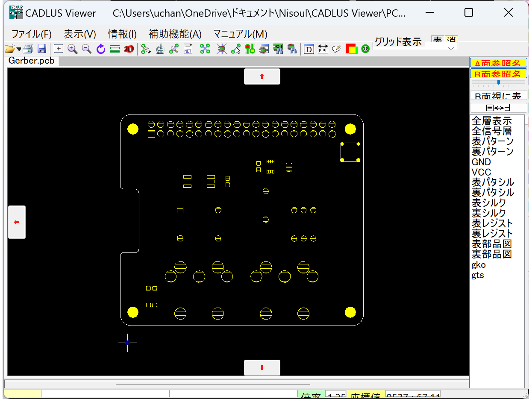Toggle the A面参照名 display
This screenshot has height=399, width=532.
498,62
